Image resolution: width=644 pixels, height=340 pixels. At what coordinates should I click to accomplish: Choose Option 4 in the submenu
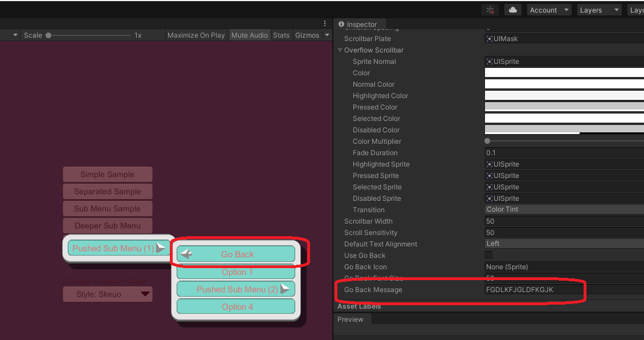236,307
